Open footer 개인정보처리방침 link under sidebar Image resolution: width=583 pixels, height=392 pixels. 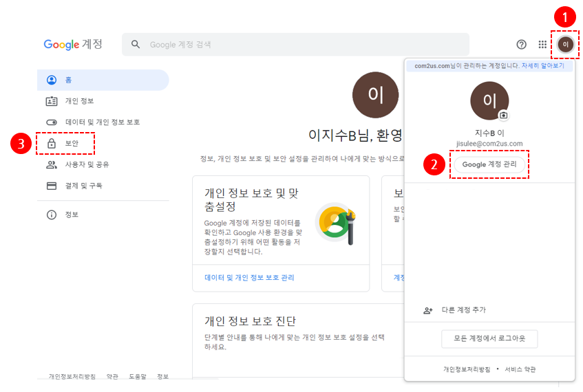(72, 376)
